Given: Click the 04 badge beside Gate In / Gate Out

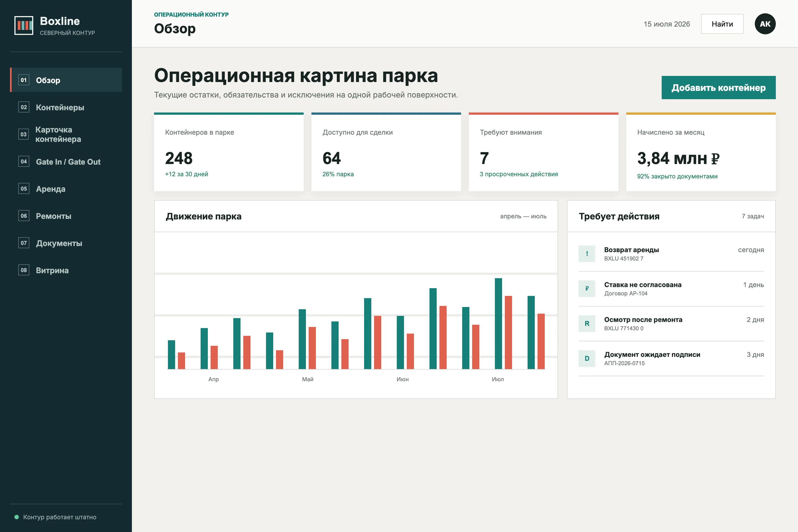Looking at the screenshot, I should click(x=24, y=162).
